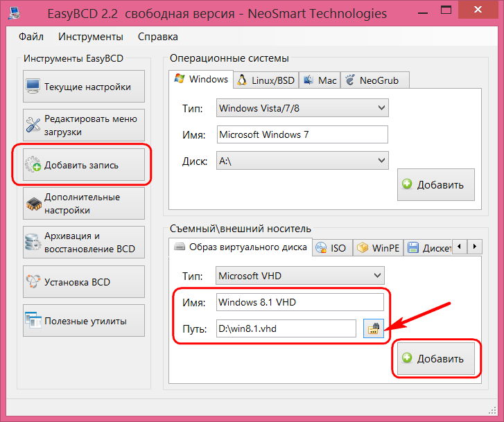Minimize the EasyBCD window
The image size is (504, 422).
click(423, 13)
